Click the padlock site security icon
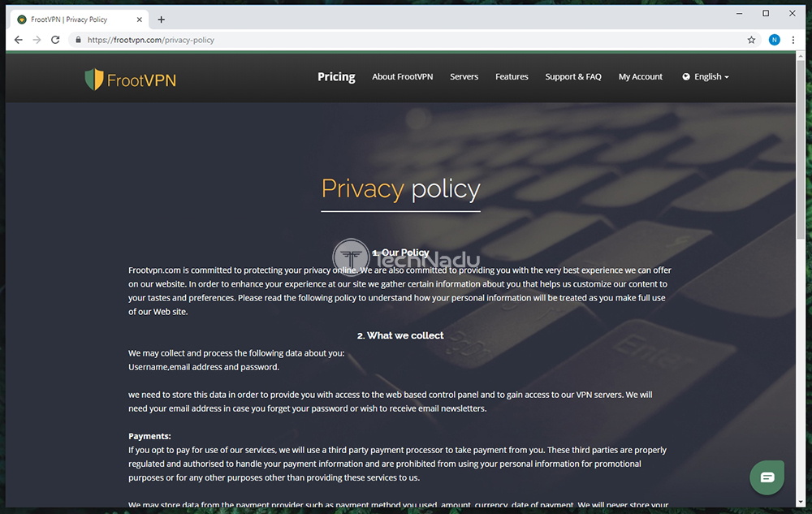The width and height of the screenshot is (812, 514). (78, 40)
